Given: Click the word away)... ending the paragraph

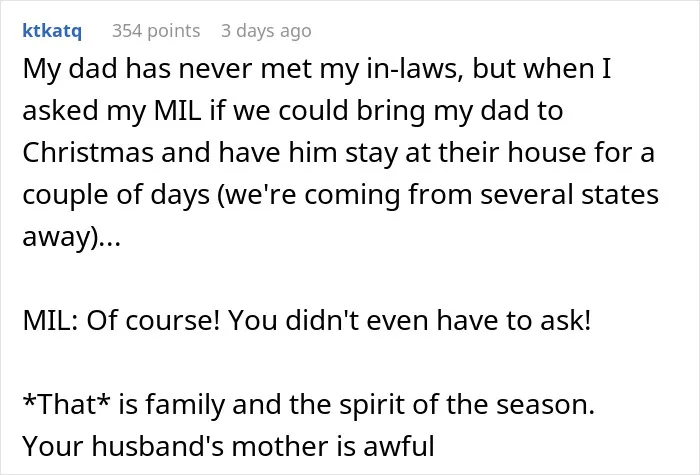Looking at the screenshot, I should 71,237.
